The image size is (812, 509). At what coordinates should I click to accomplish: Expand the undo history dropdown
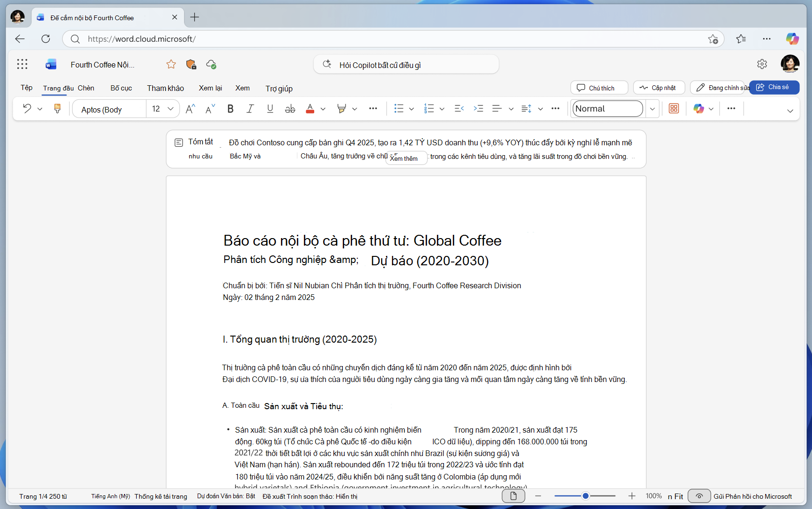[x=40, y=109]
